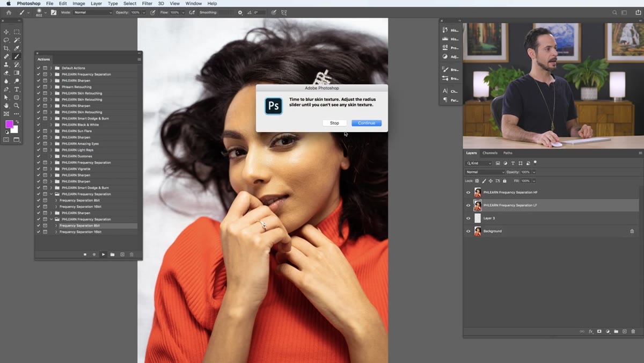Screen dimensions: 644x363
Task: Select the Eraser tool
Action: pos(6,73)
